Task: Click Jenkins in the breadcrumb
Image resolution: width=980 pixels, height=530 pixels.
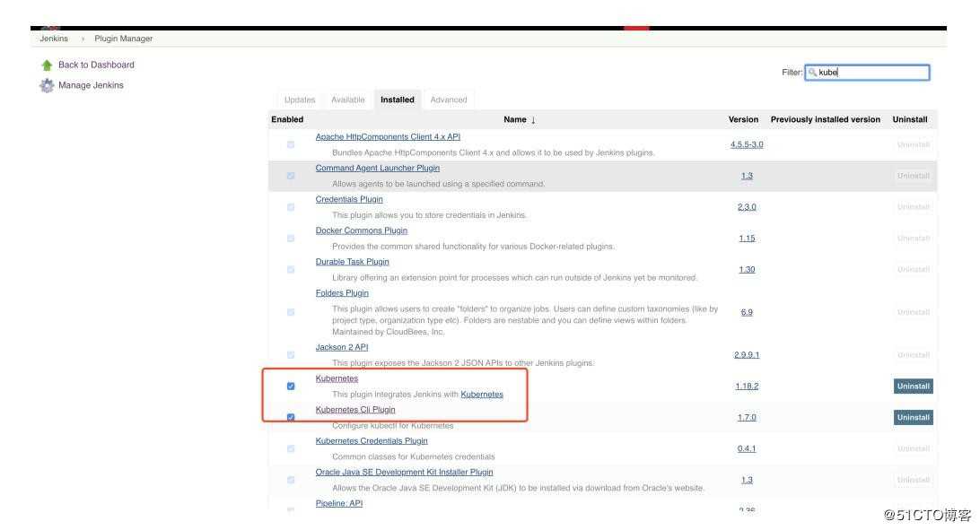Action: [x=54, y=39]
